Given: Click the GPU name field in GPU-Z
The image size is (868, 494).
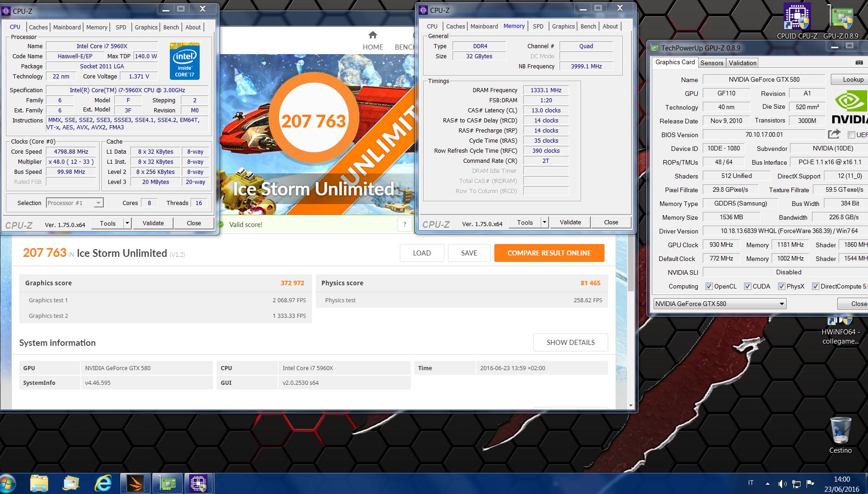Looking at the screenshot, I should coord(764,79).
